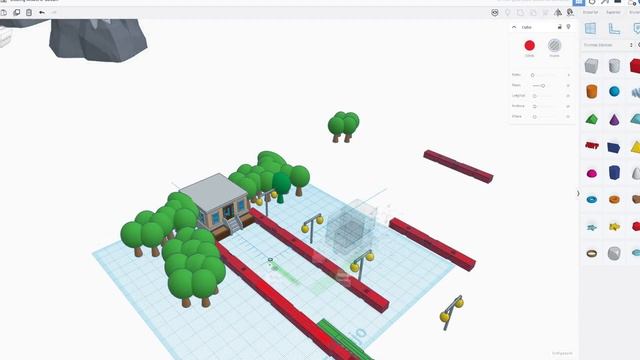
Task: Pick the yellow pyramid shape
Action: click(x=635, y=147)
